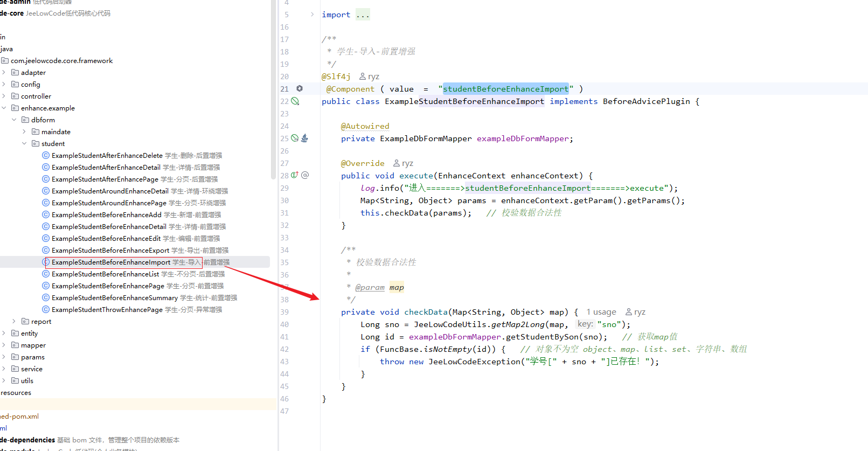The image size is (868, 451).
Task: Click class icon of ExampleStudentAroundEnhanceDetail
Action: (46, 191)
